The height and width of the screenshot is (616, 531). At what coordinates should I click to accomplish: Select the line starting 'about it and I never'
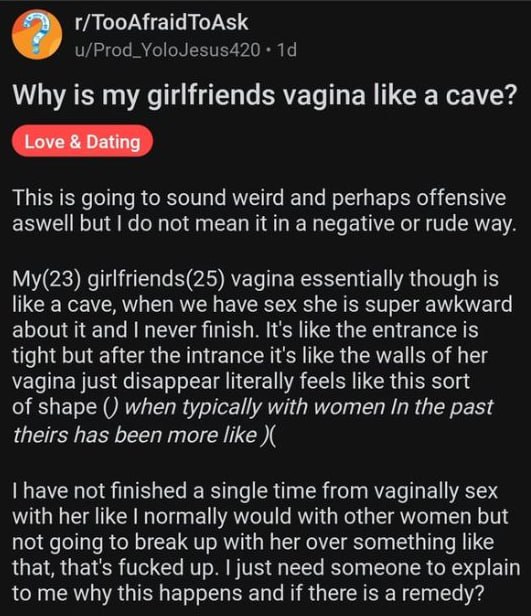click(x=245, y=330)
